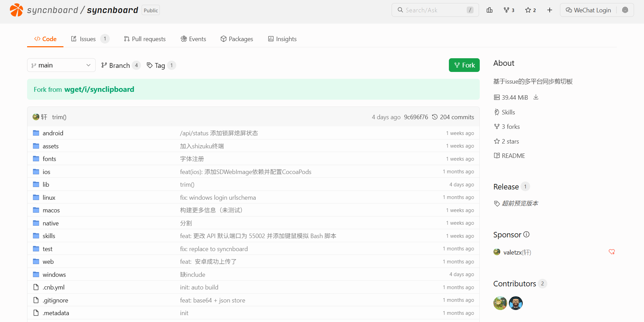Image resolution: width=644 pixels, height=322 pixels.
Task: Open wget/i/synclipboard source repository link
Action: click(99, 89)
